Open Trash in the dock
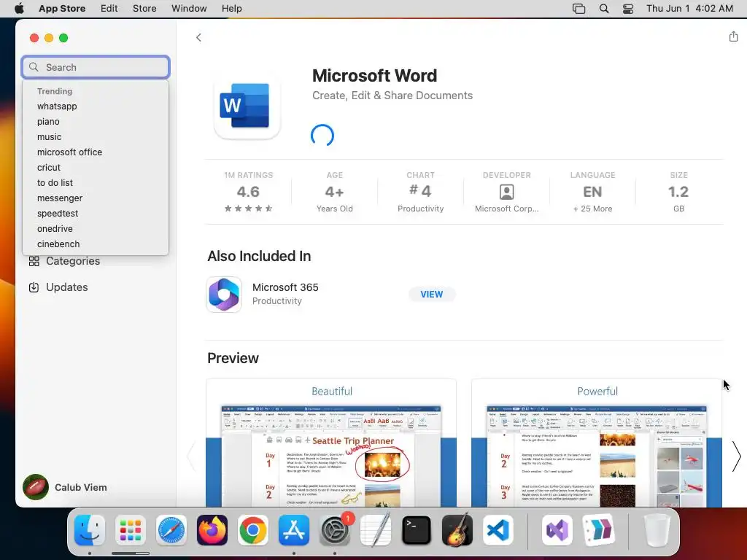The image size is (747, 560). (x=657, y=530)
